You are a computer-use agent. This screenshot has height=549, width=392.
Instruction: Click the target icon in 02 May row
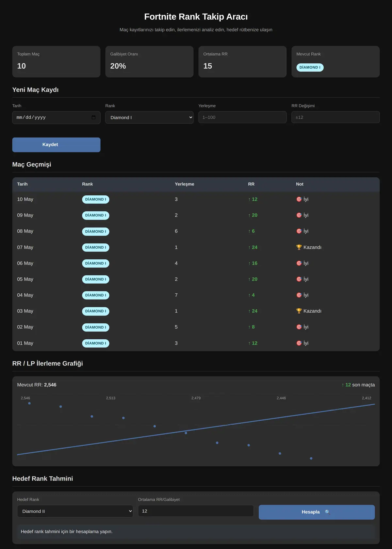point(299,327)
